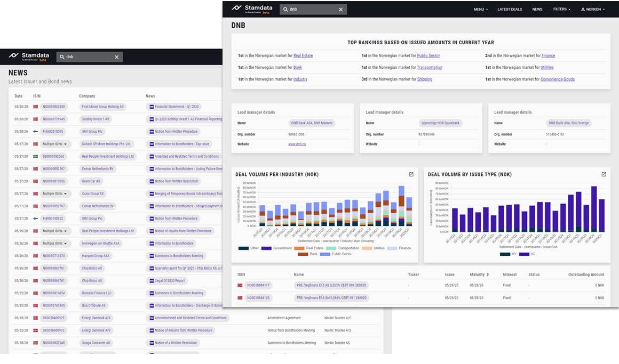Click the Stamdata logo in News window
Image resolution: width=619 pixels, height=364 pixels.
click(x=29, y=57)
